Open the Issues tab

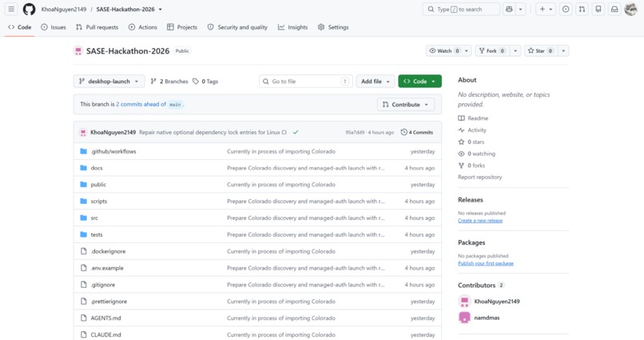click(x=54, y=27)
